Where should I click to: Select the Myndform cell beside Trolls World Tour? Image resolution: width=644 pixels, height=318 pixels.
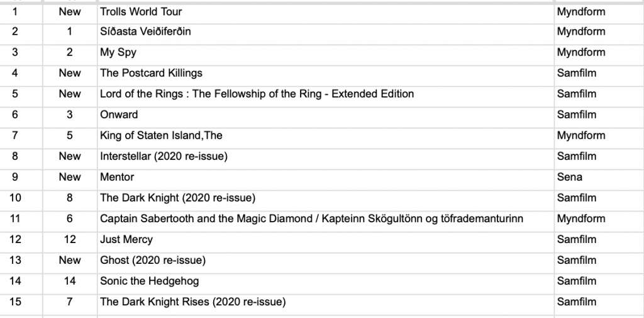[x=581, y=11]
